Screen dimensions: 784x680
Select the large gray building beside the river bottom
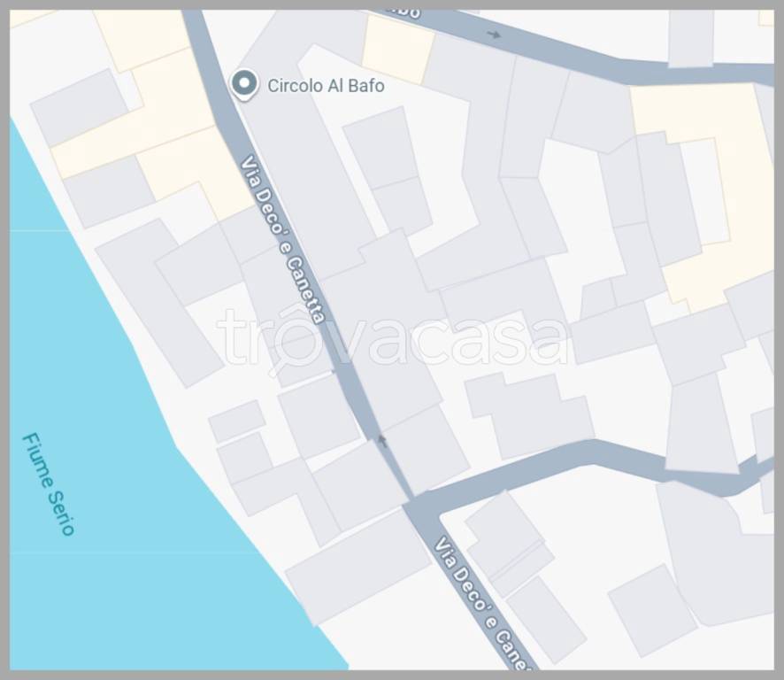[358, 567]
